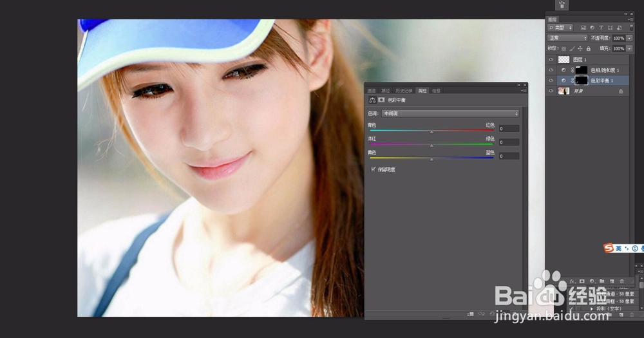Screen dimensions: 644x338
Task: Click the magenta-green slider handle
Action: [x=431, y=146]
